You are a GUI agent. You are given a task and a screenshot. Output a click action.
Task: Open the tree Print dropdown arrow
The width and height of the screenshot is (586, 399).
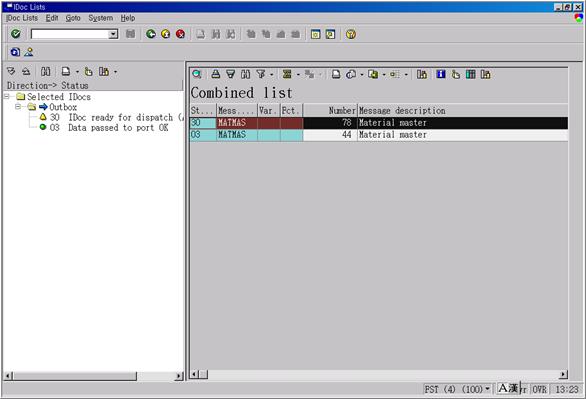(77, 72)
